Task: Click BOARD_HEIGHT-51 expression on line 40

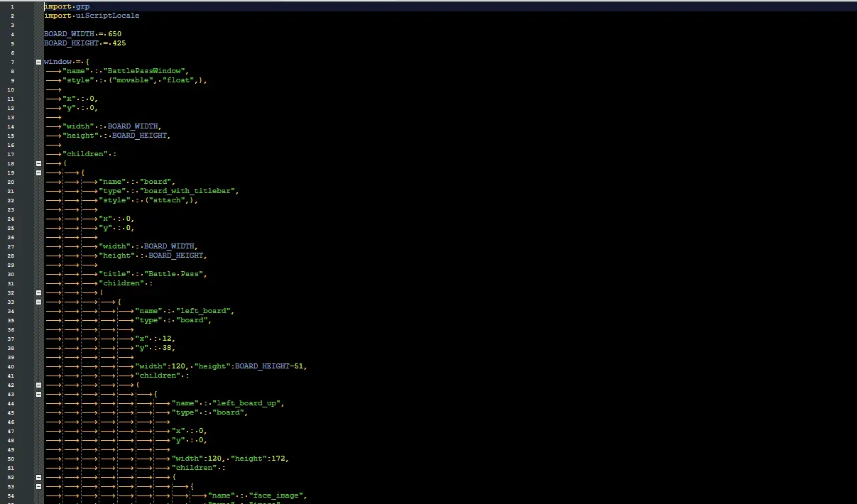Action: (271, 366)
